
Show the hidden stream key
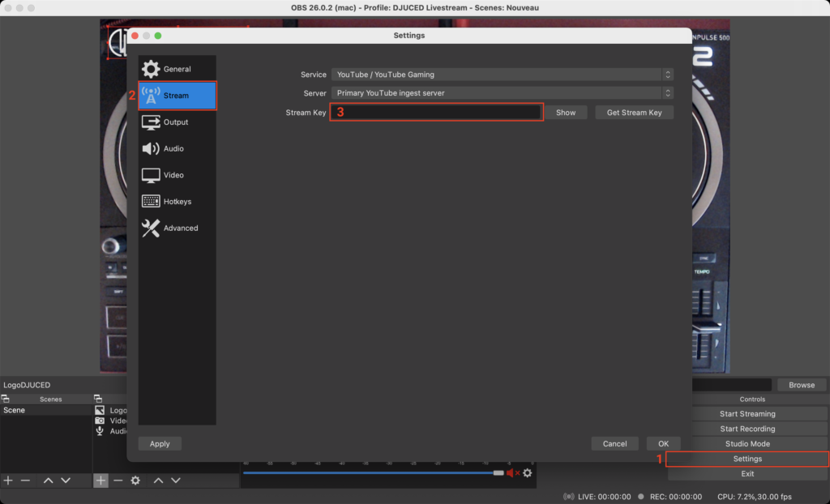tap(566, 113)
